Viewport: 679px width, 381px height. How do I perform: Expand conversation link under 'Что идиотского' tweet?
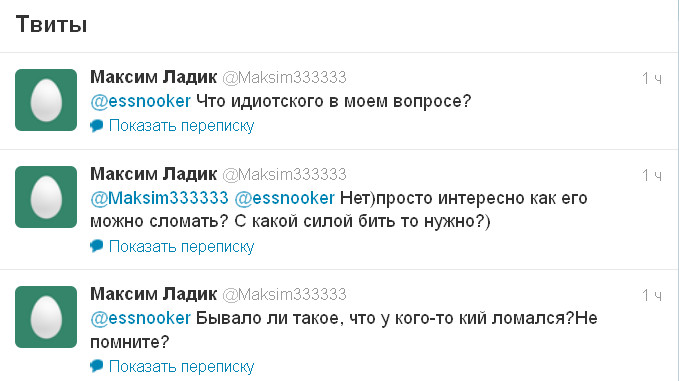[x=181, y=126]
